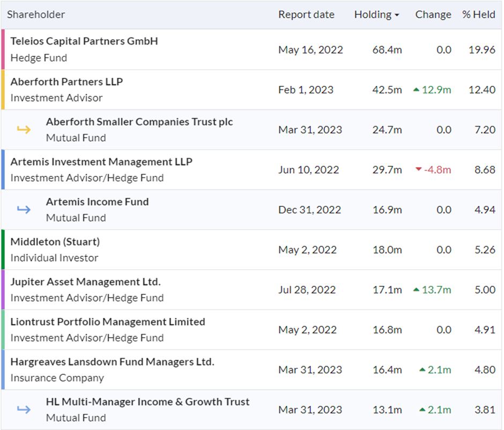
Task: Click the yellow sub-fund arrow beside Aberforth Smaller Companies
Action: point(24,130)
